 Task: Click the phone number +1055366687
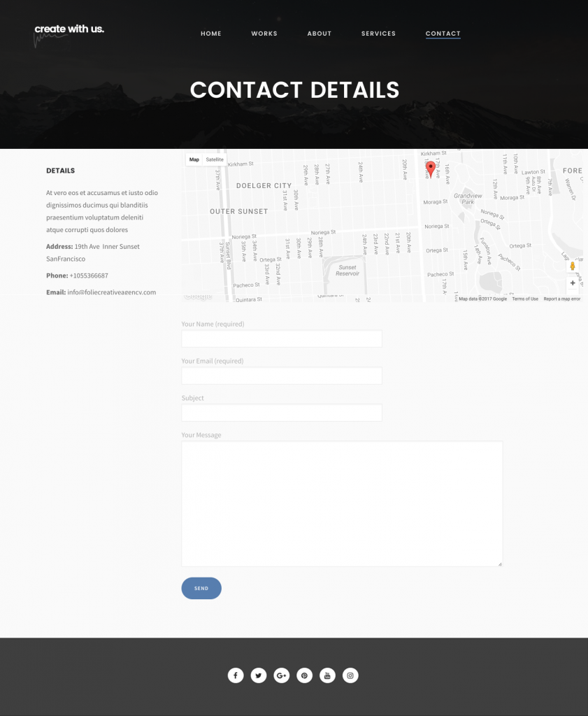[89, 275]
